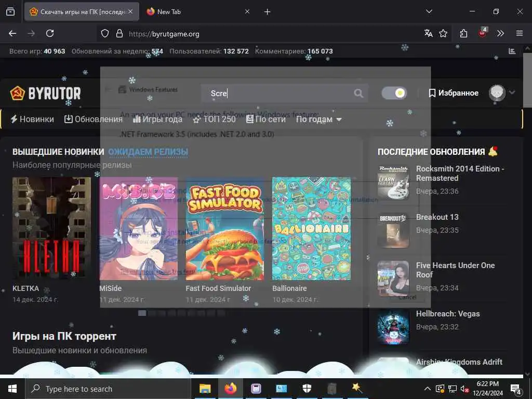Open a new browser tab
The height and width of the screenshot is (399, 532).
(x=268, y=12)
